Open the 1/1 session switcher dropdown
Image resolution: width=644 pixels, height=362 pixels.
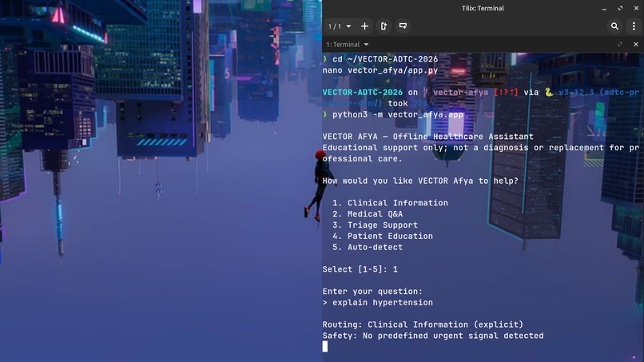340,26
